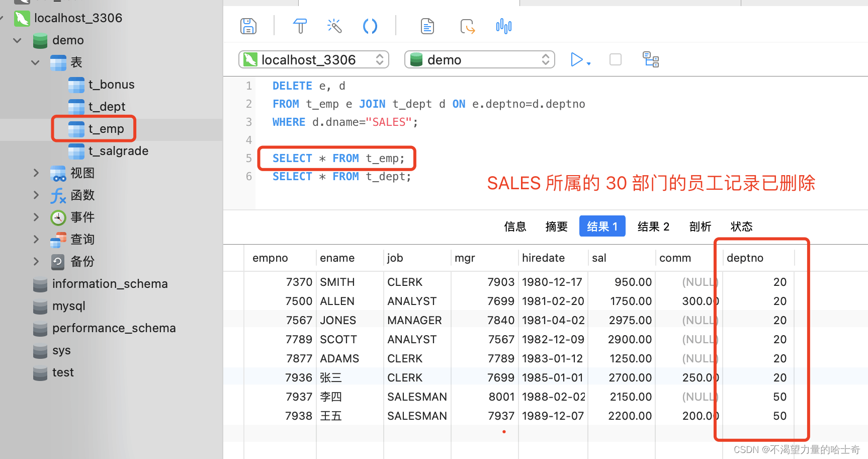
Task: Sort by the hiredate column header
Action: [543, 258]
